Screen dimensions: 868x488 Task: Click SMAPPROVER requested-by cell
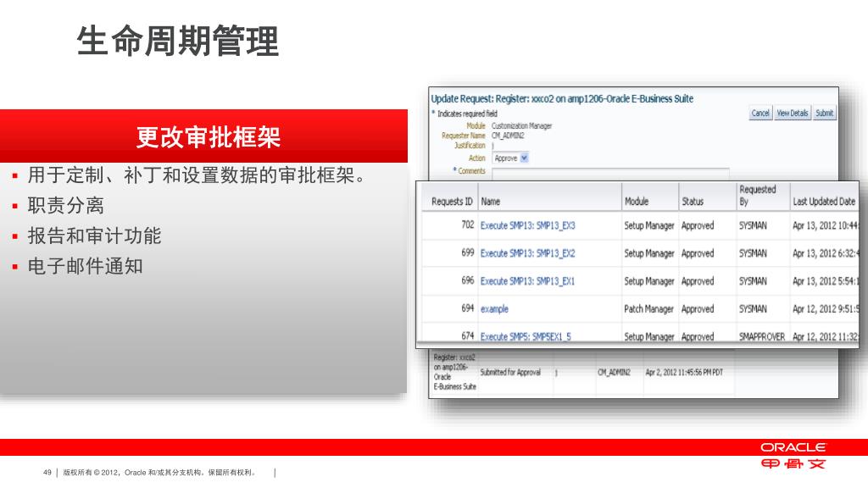click(762, 336)
